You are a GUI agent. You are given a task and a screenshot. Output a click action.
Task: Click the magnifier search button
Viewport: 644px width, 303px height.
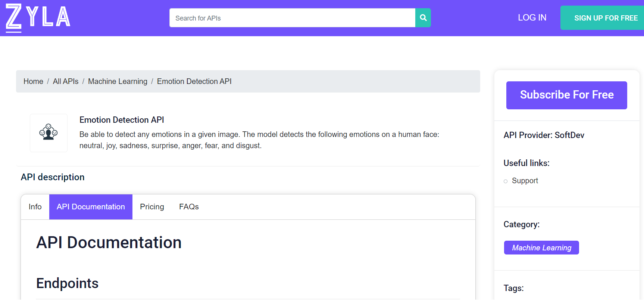[423, 18]
